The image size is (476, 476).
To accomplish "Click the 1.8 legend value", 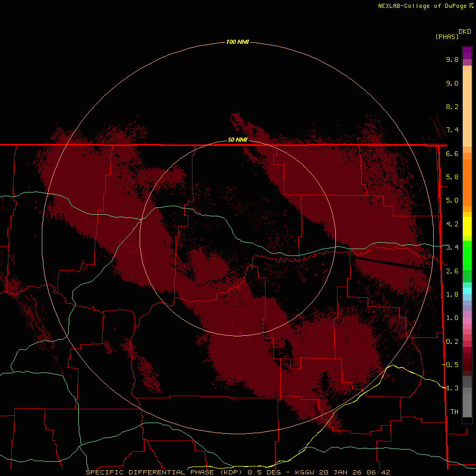I will (452, 295).
